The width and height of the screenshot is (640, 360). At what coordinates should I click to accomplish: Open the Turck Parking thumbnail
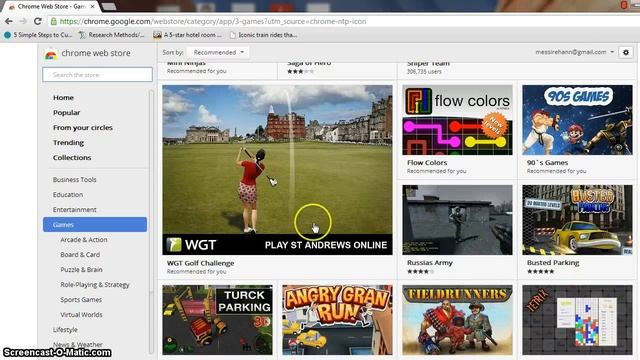[x=217, y=320]
